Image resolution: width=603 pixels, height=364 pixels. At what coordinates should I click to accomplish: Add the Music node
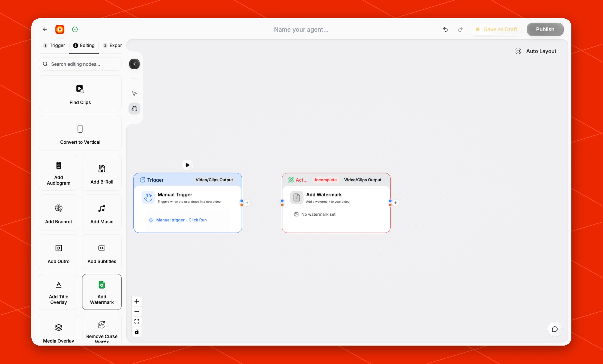point(102,213)
